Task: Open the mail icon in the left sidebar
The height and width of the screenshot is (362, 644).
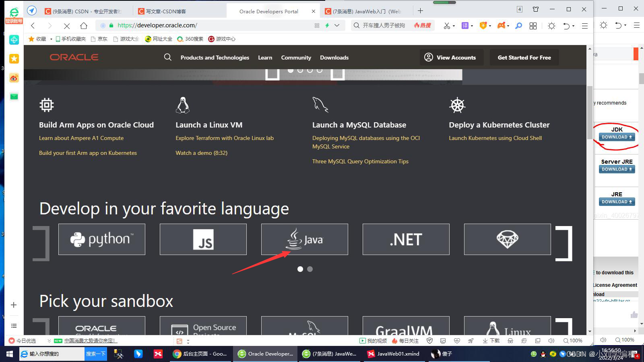Action: tap(14, 97)
